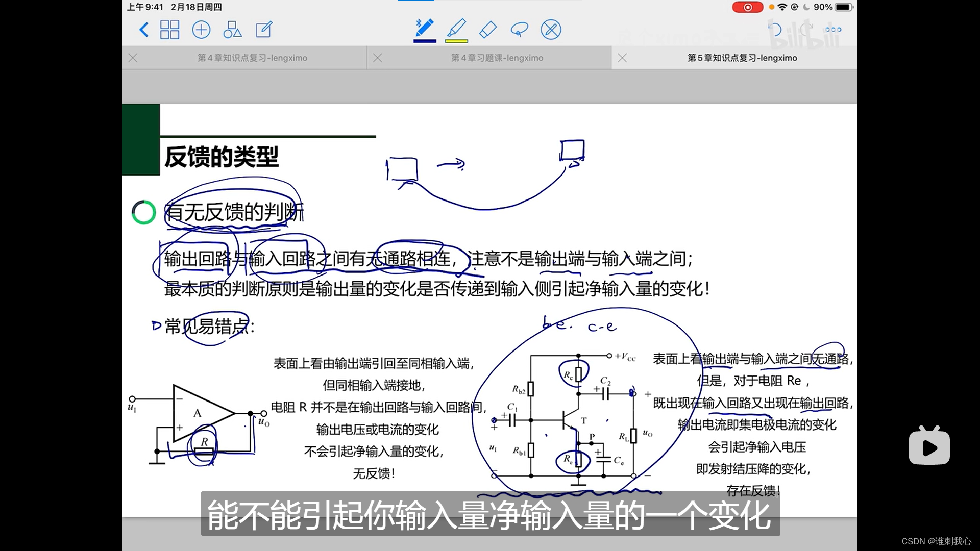Select the 第5章知识点复习-lengximo tab
Image resolution: width=980 pixels, height=551 pixels.
pos(742,58)
